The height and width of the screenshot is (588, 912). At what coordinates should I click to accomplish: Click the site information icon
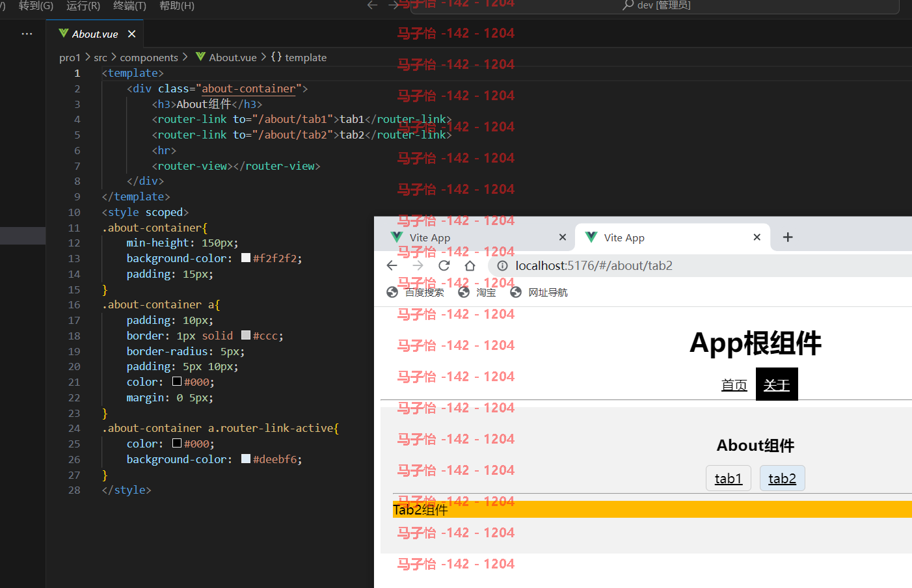click(502, 265)
